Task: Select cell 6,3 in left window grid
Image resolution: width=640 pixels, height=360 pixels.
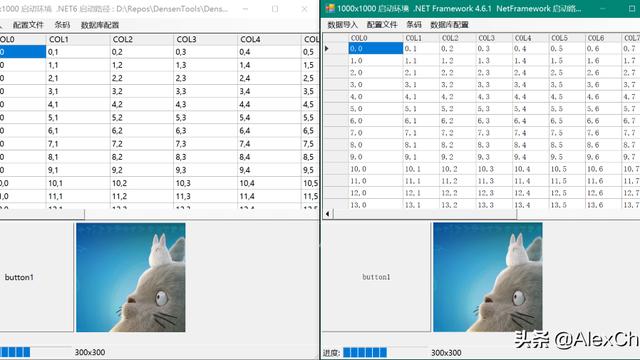Action: pyautogui.click(x=206, y=131)
